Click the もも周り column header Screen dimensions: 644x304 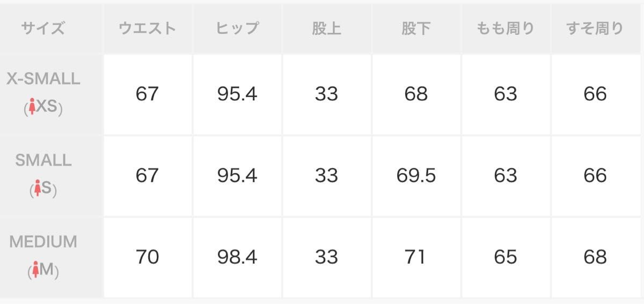click(506, 28)
